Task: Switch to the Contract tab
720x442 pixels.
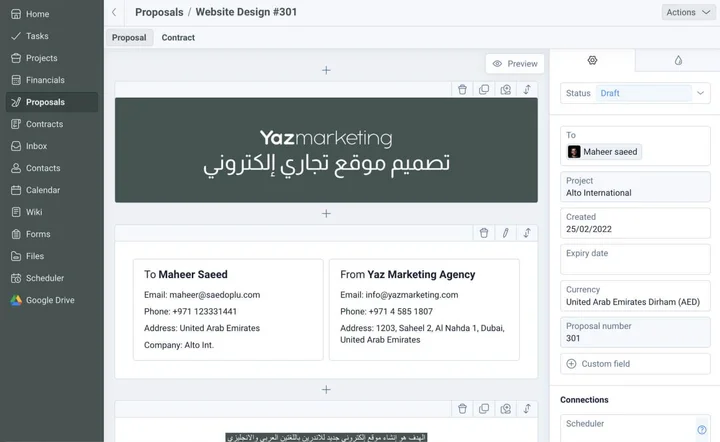Action: pos(178,38)
